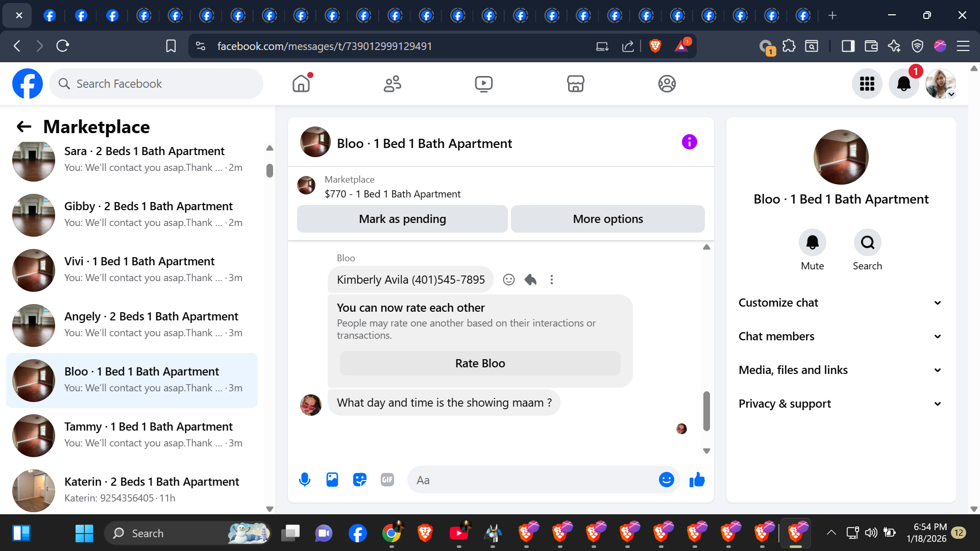Open the emoji picker in message box

pyautogui.click(x=666, y=480)
